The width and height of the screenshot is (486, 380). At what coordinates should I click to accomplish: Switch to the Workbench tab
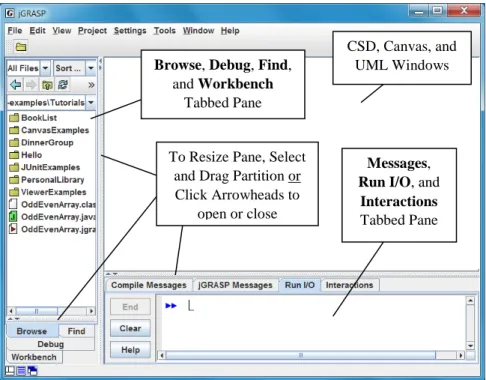pos(34,357)
